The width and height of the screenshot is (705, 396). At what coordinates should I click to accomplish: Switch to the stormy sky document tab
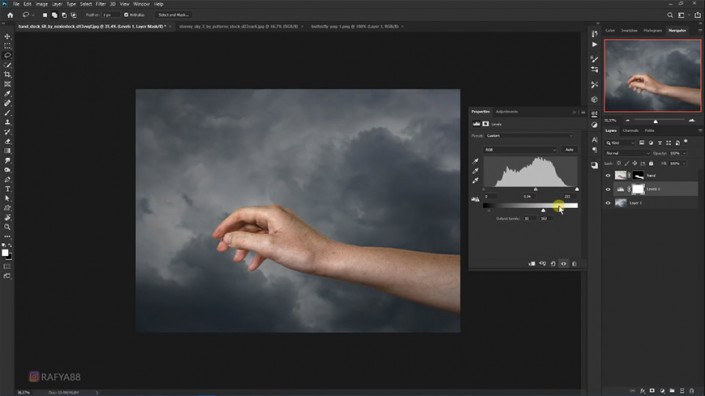(x=238, y=27)
